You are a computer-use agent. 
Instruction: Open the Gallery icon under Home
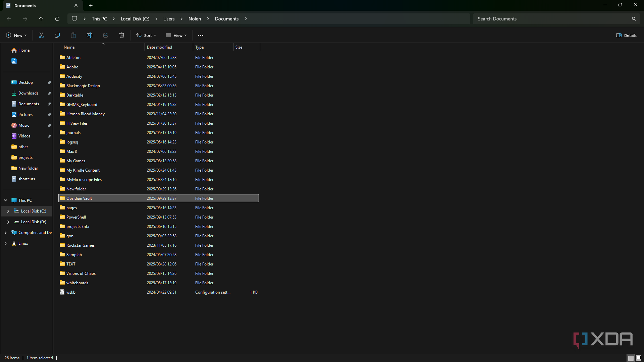(14, 61)
